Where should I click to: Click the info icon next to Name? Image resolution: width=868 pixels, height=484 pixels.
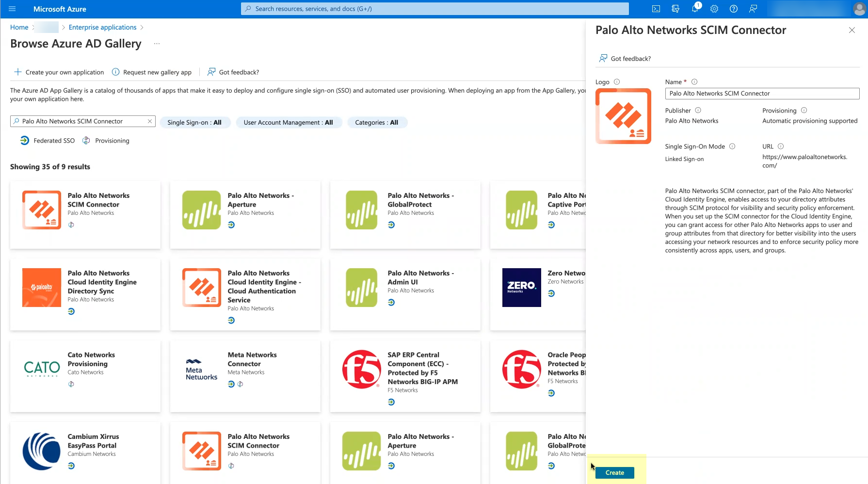694,82
